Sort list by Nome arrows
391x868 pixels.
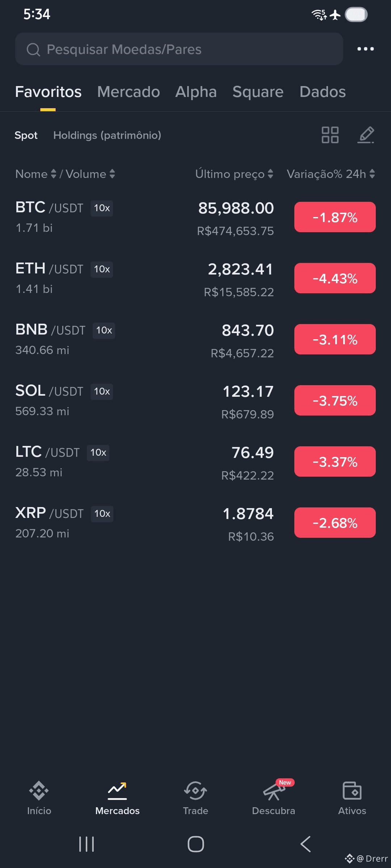54,174
